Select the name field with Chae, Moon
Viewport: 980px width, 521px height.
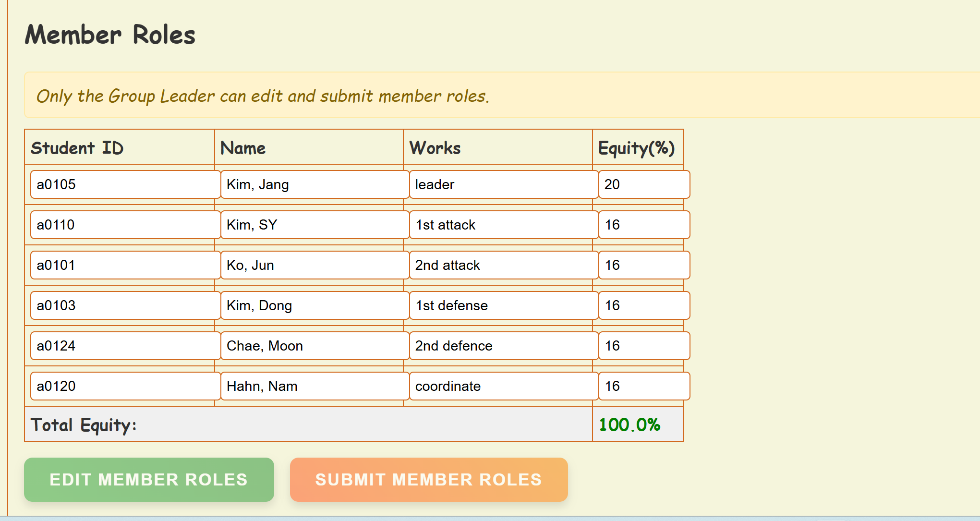coord(315,346)
